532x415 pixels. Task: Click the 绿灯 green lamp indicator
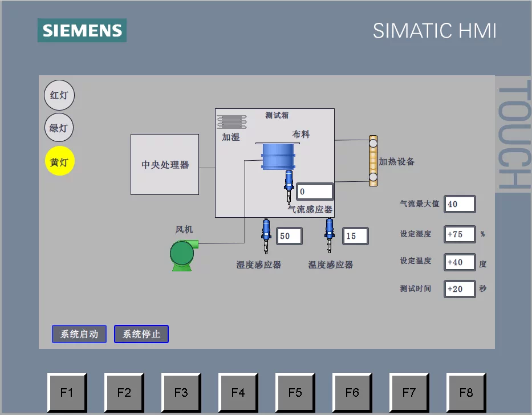(x=59, y=128)
